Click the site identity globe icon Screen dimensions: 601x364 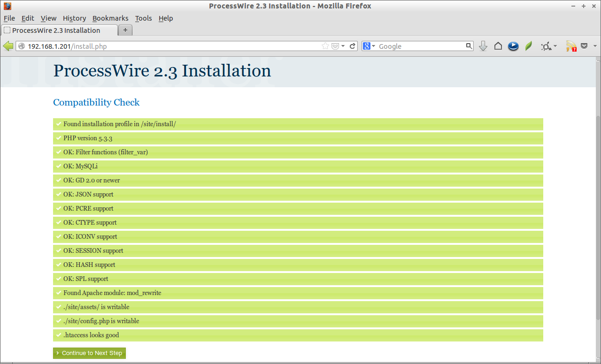22,46
